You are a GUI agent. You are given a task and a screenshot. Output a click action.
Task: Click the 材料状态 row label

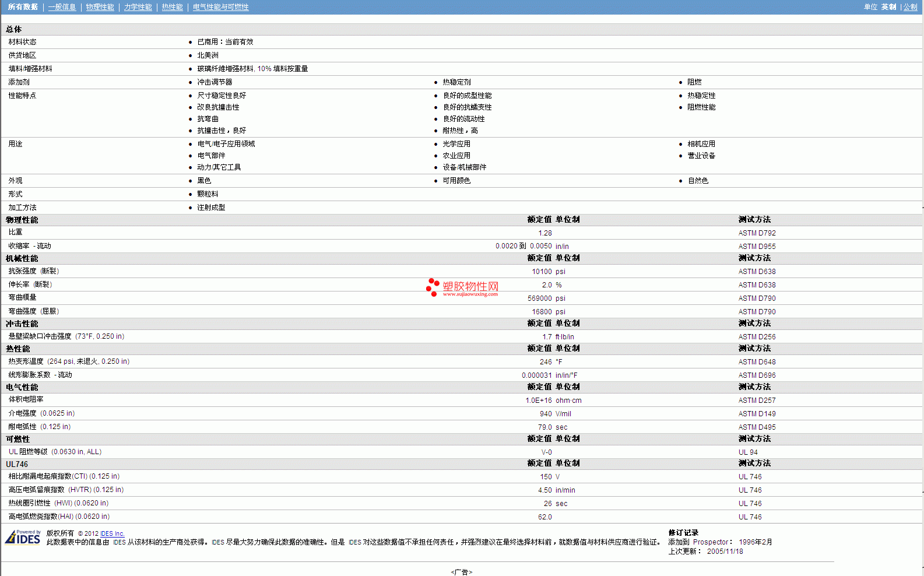(x=22, y=42)
